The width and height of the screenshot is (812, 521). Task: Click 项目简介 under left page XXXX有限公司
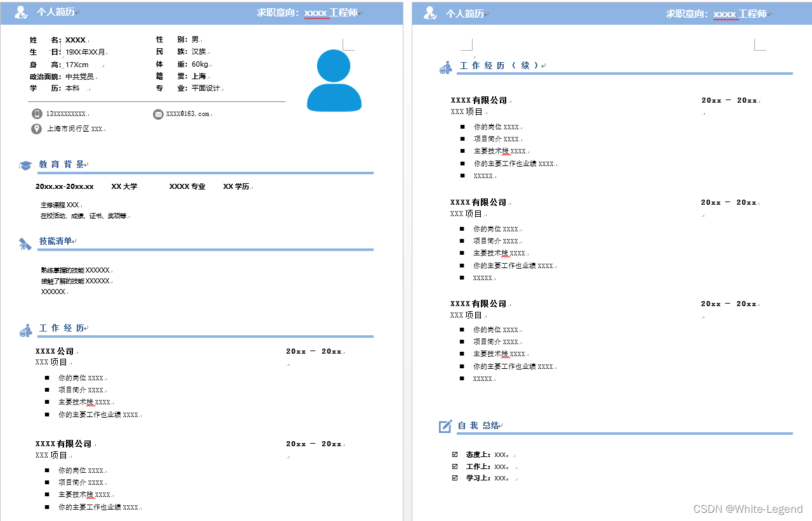pos(81,482)
